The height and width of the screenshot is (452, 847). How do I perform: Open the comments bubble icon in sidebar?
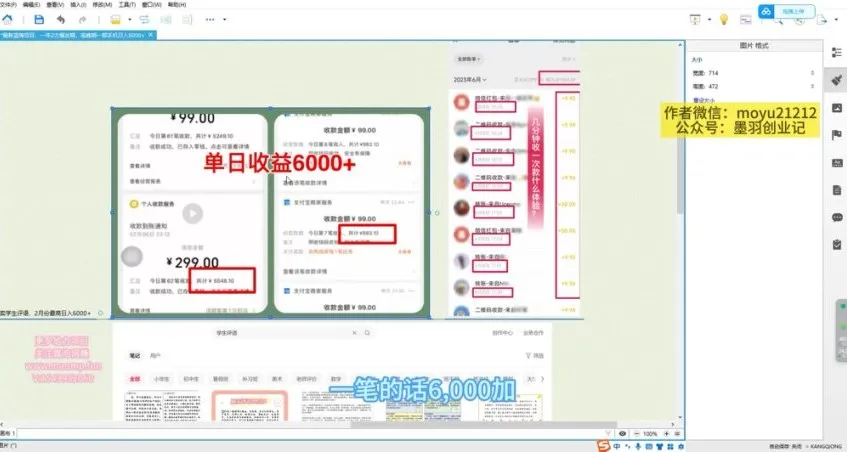837,216
